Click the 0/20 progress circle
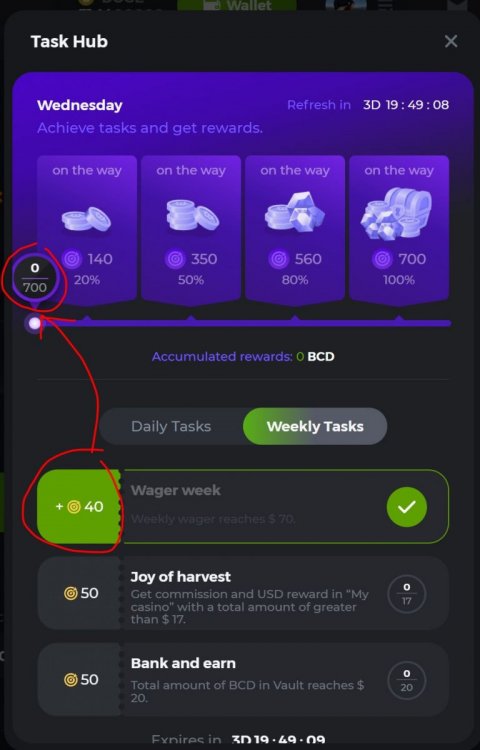Screen dimensions: 480x750 click(x=406, y=680)
